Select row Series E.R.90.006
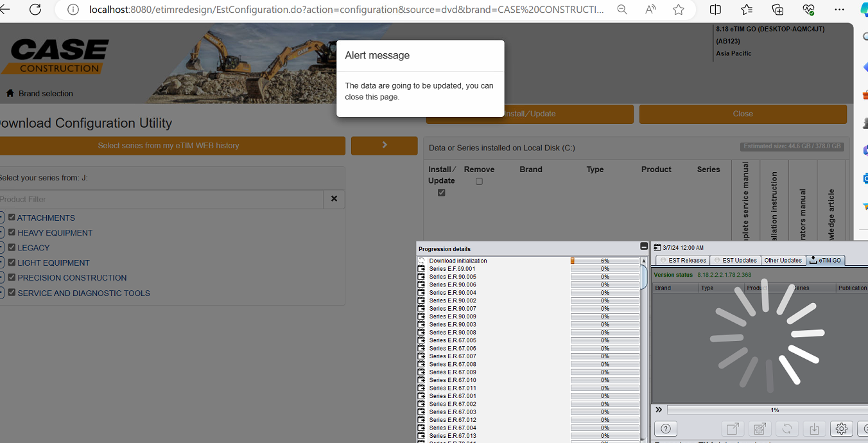The width and height of the screenshot is (868, 443). [528, 284]
